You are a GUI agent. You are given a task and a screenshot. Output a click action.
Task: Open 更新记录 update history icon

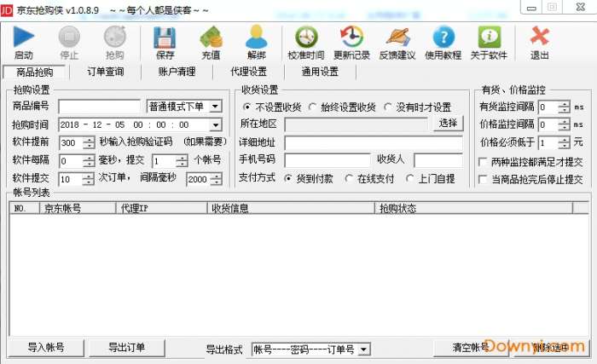click(x=351, y=37)
